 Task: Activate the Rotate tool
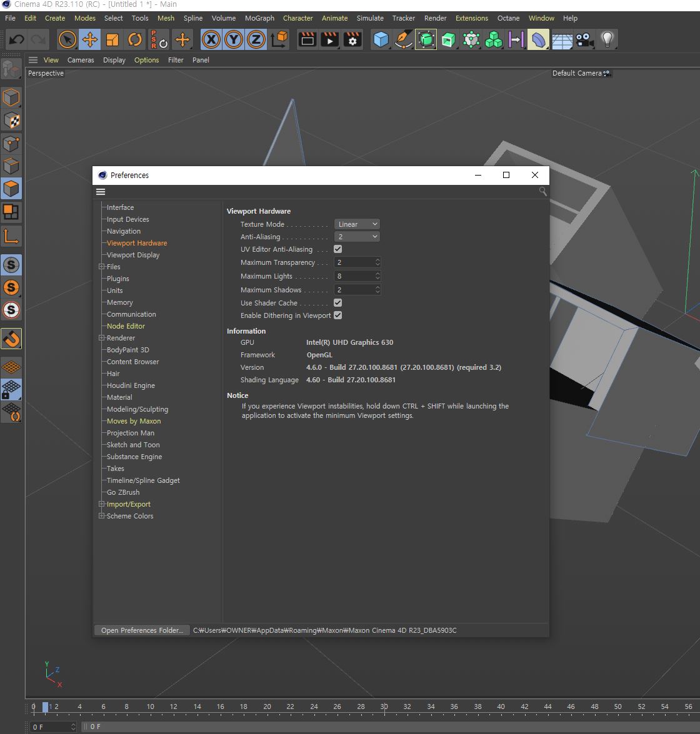point(135,39)
